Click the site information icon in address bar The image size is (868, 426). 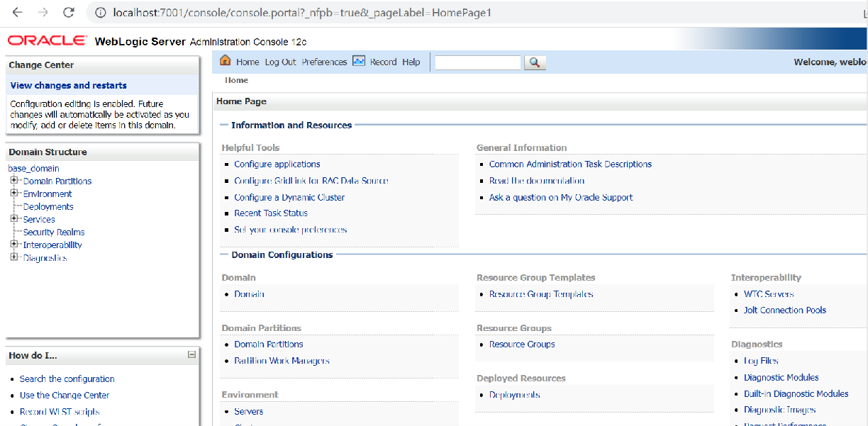click(101, 13)
